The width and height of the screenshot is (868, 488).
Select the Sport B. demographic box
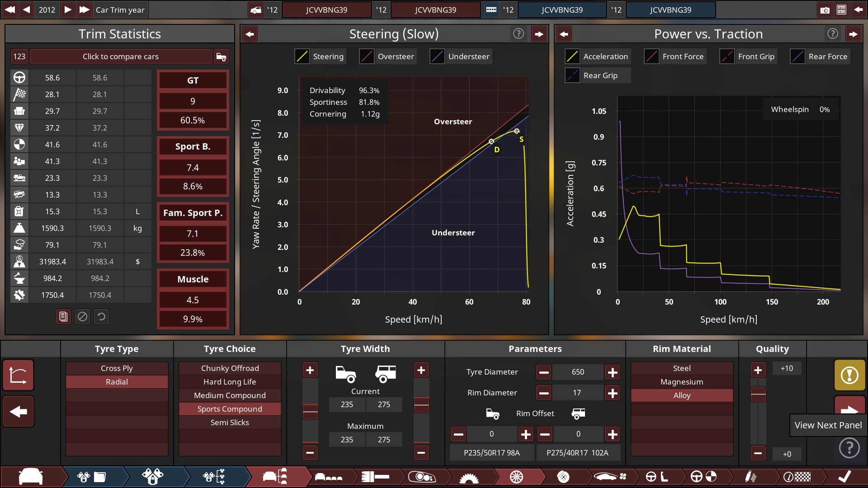[193, 166]
